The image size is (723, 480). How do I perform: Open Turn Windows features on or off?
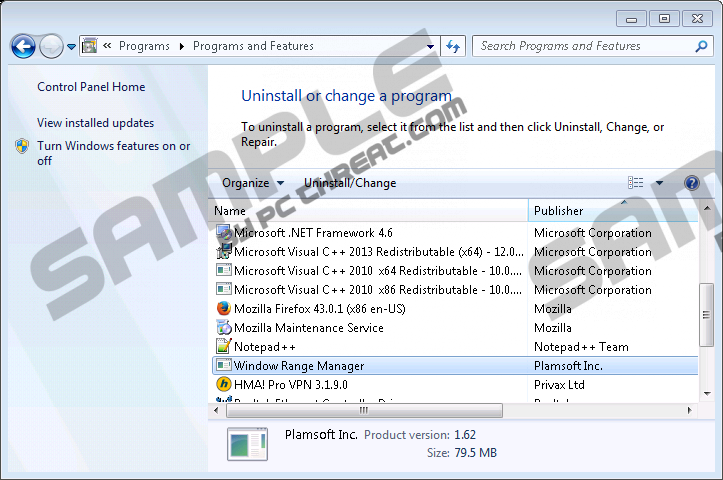pyautogui.click(x=113, y=153)
